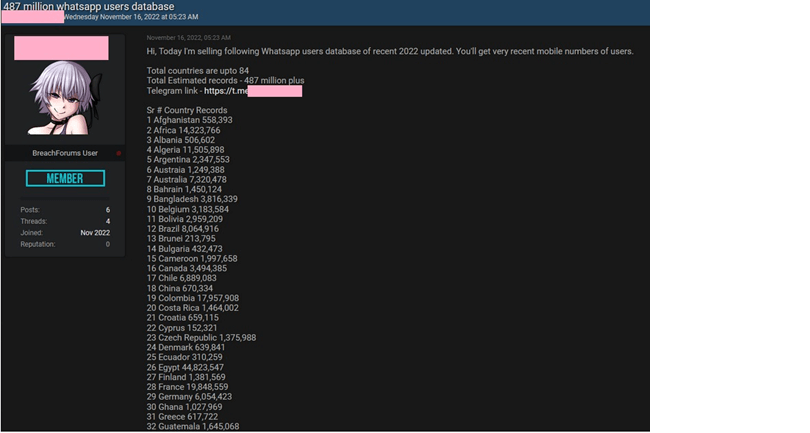Click row '18 China 670,334'
Image resolution: width=810 pixels, height=433 pixels.
[179, 288]
